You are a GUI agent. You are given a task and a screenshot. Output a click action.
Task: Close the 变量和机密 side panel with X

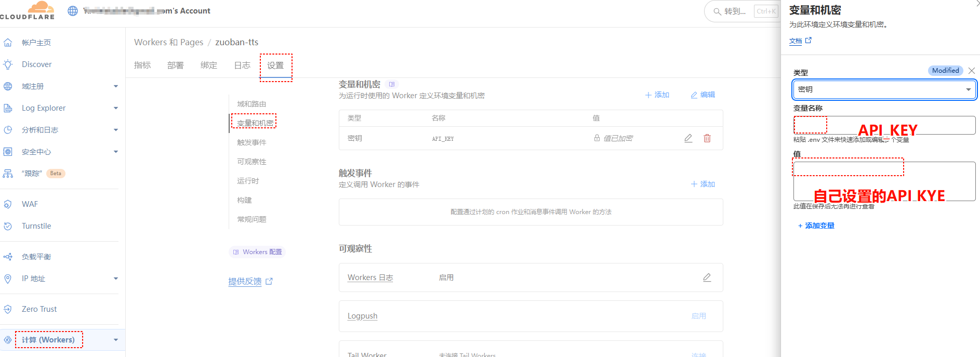(x=971, y=71)
